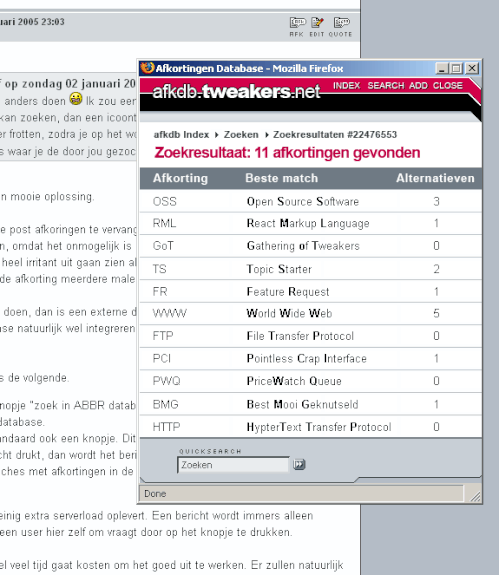Screen dimensions: 499x575
Task: Click the smiley emoticon in the forum post
Action: 76,99
